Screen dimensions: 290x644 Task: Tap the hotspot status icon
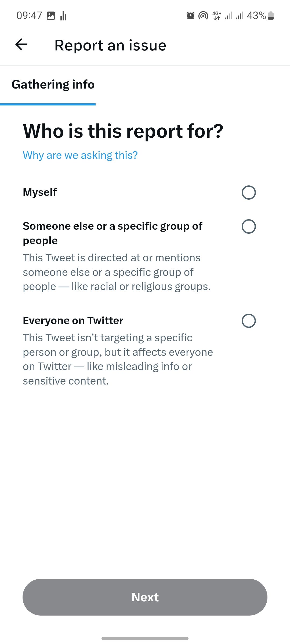point(203,16)
